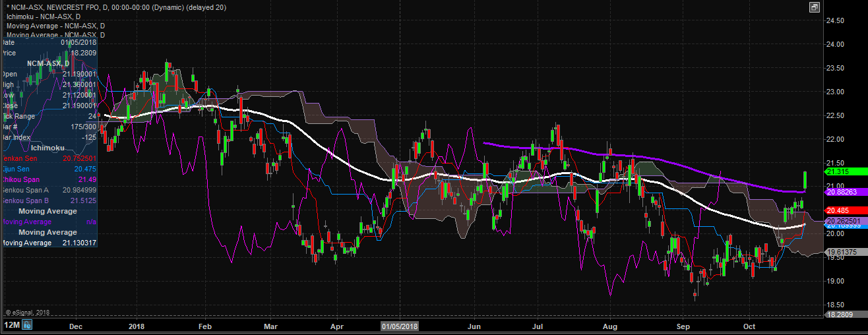
Task: Open the 12M time range selector
Action: coord(11,325)
